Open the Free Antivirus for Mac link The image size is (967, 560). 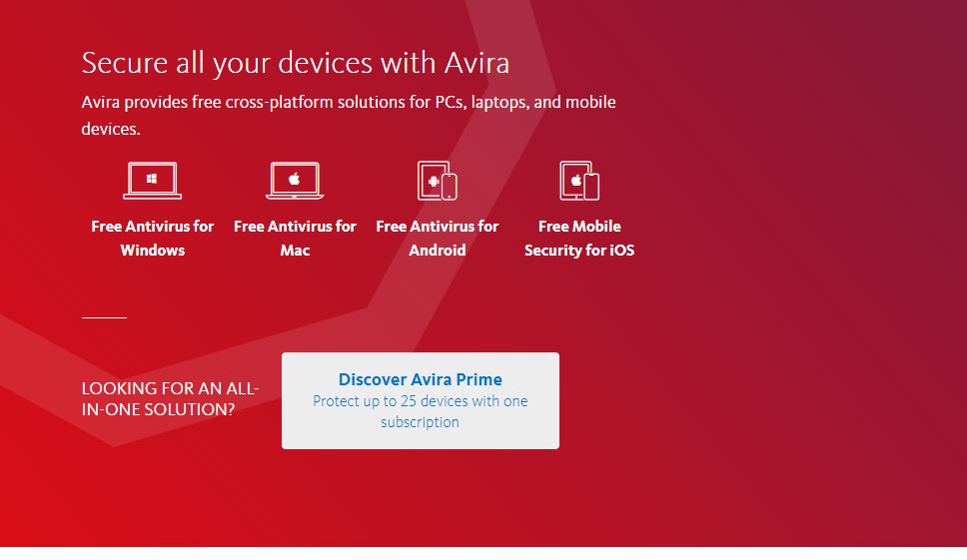click(295, 239)
